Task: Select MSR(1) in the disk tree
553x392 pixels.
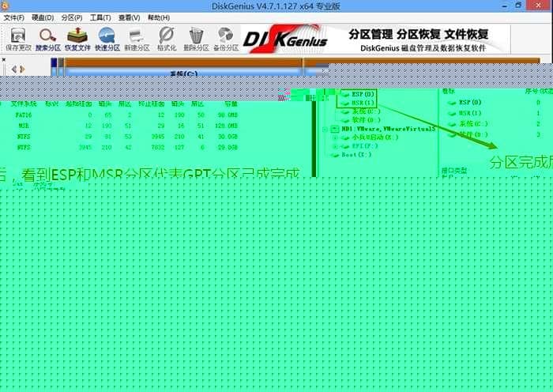Action: click(363, 103)
